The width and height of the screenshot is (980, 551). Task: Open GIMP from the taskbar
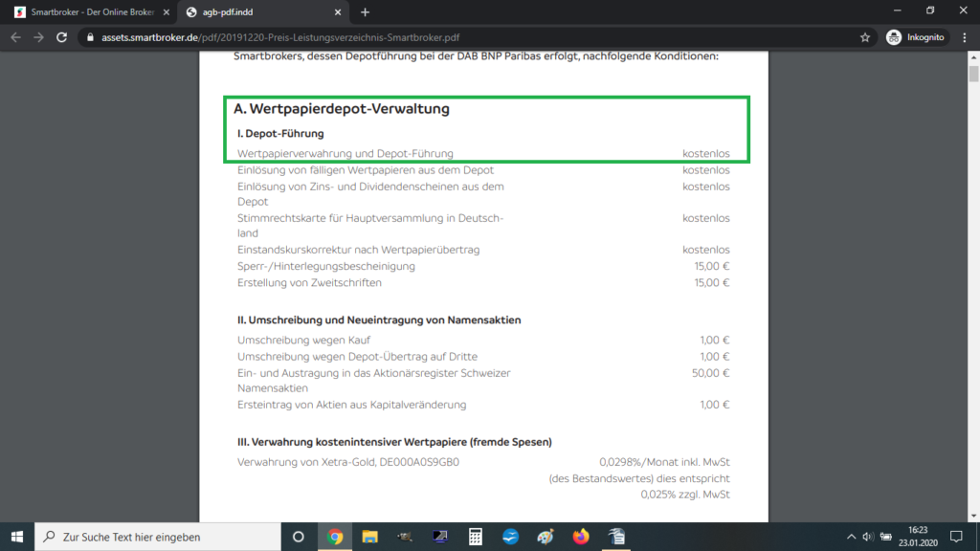tap(405, 537)
